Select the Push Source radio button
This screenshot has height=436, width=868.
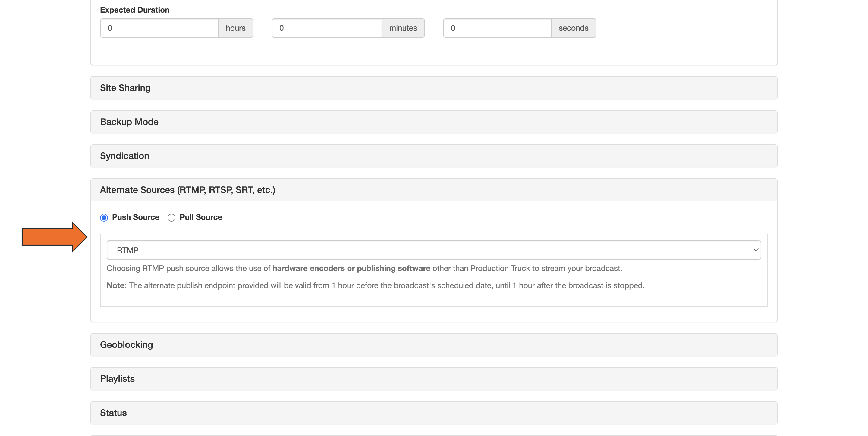pos(104,217)
